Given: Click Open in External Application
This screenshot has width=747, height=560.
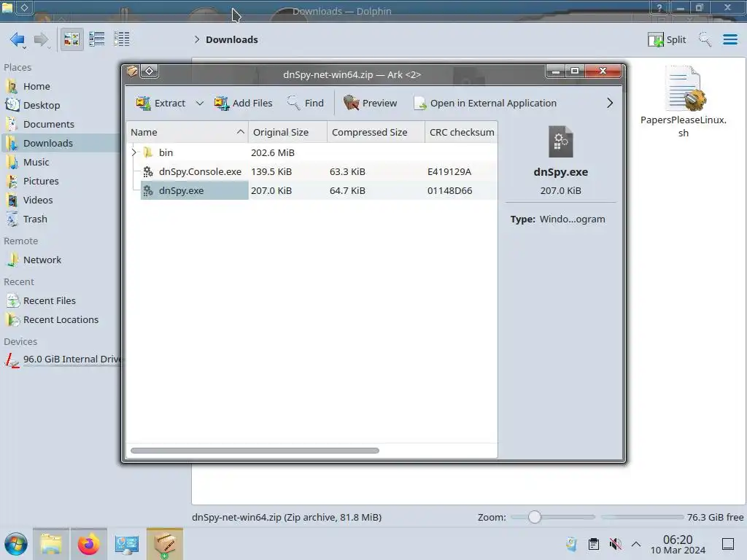Looking at the screenshot, I should 485,103.
